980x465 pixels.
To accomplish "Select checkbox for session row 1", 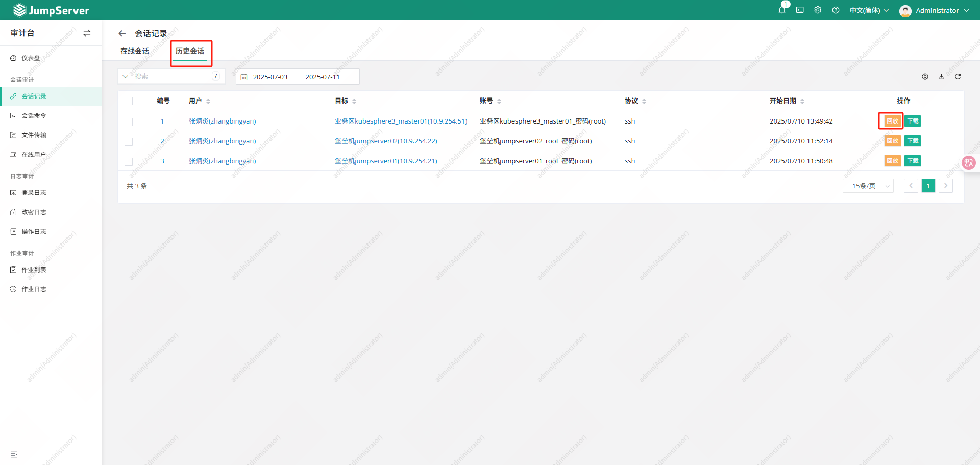I will click(x=129, y=121).
